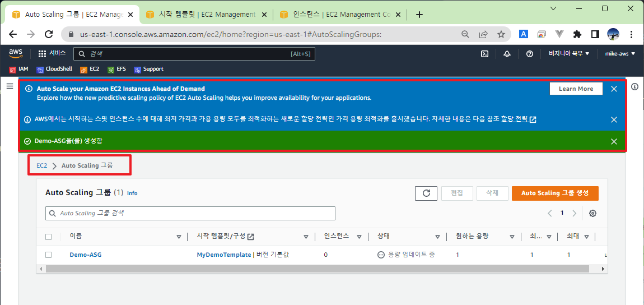Select the Demo-ASG row checkbox
Image resolution: width=644 pixels, height=305 pixels.
pos(49,255)
